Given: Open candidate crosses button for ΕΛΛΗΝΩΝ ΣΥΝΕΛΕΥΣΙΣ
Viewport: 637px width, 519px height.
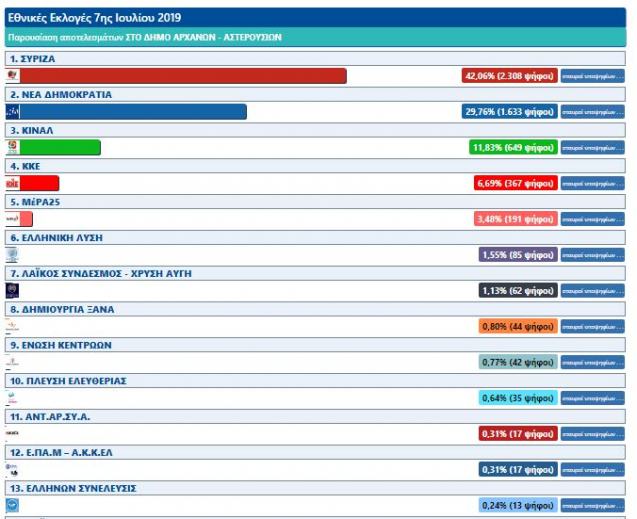Looking at the screenshot, I should point(593,505).
